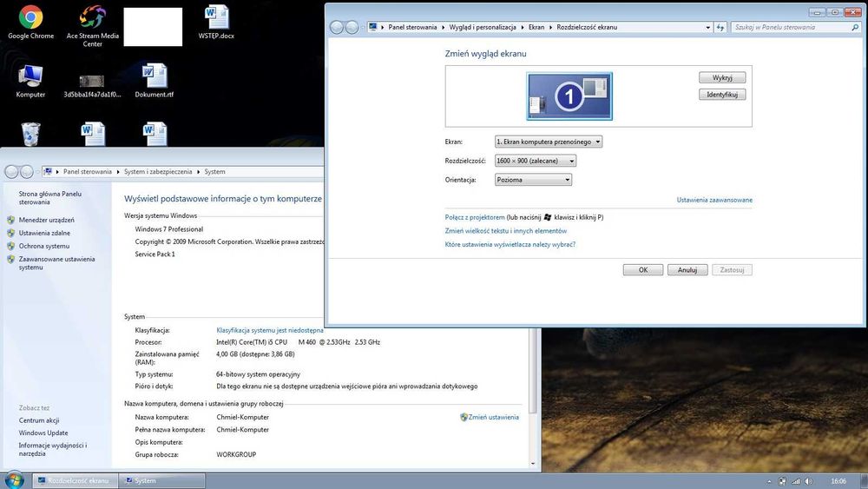Click shield icon beside Menedżer urządzeń
This screenshot has width=868, height=489.
click(x=11, y=220)
